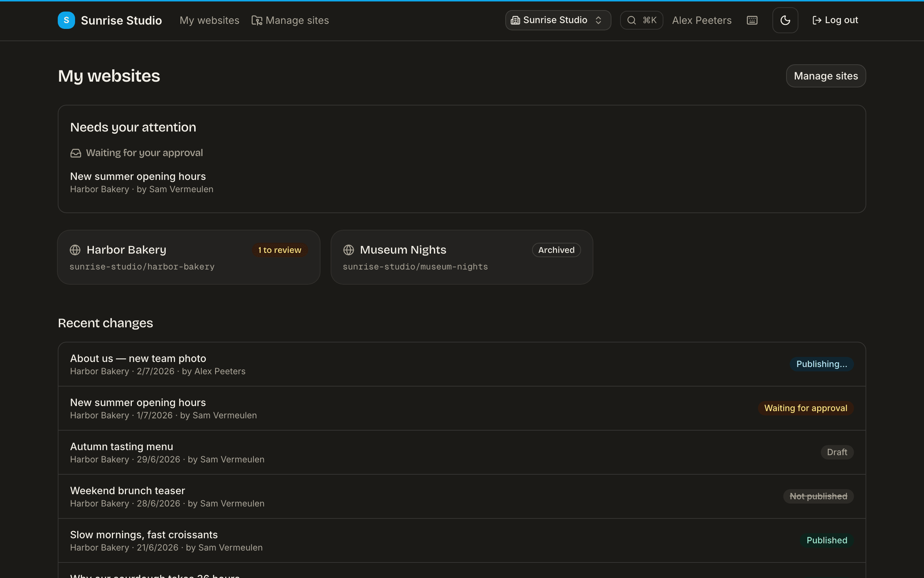This screenshot has height=578, width=924.
Task: Click the Not published status badge
Action: [818, 496]
